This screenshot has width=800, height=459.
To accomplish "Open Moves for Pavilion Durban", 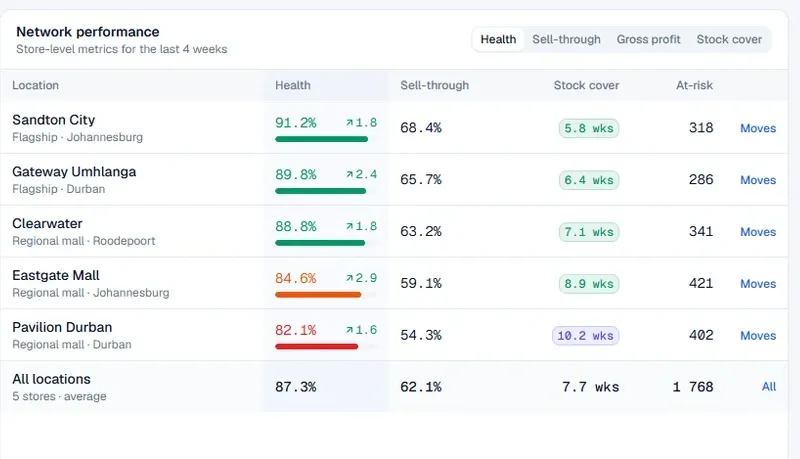I will (x=758, y=336).
